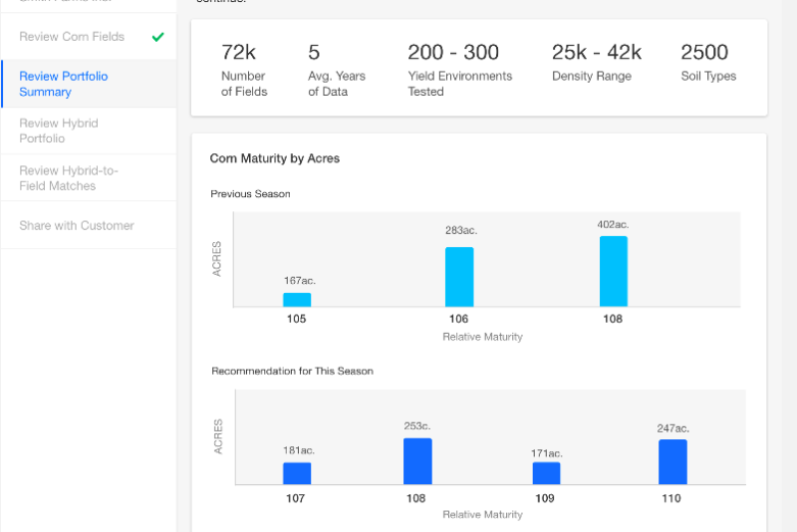Click the 167ac. value label
The height and width of the screenshot is (532, 797).
[x=300, y=281]
